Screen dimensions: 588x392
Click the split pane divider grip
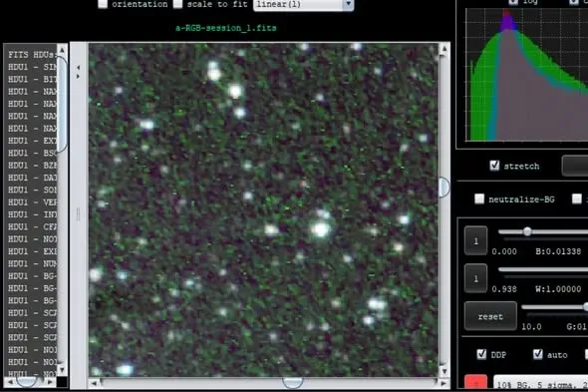point(78,214)
